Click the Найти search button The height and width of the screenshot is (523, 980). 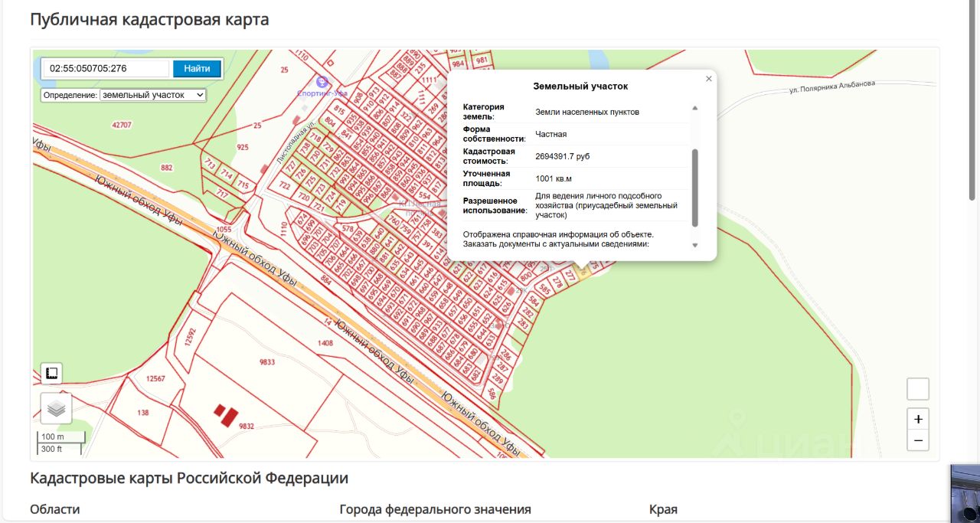[197, 68]
